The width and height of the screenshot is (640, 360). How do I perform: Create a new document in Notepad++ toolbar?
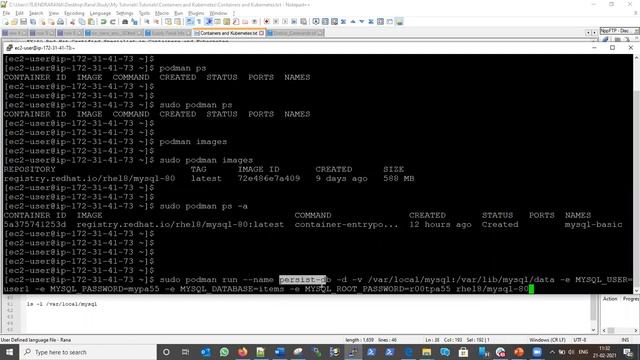[5, 22]
